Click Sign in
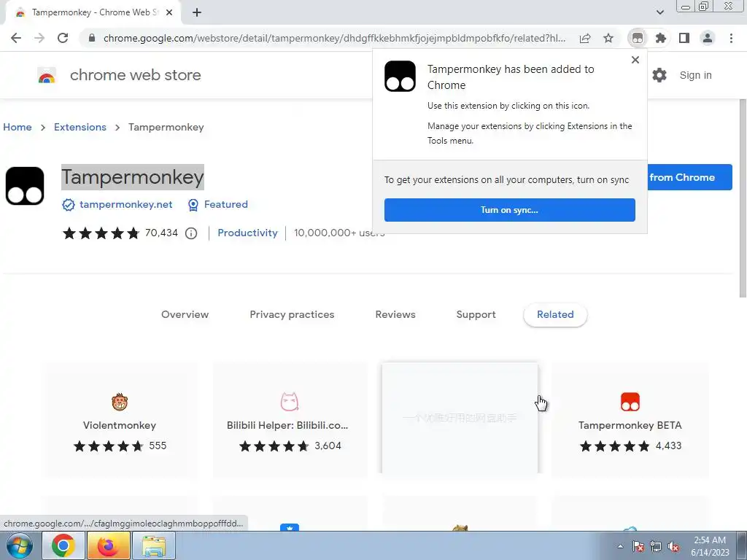 (x=695, y=75)
